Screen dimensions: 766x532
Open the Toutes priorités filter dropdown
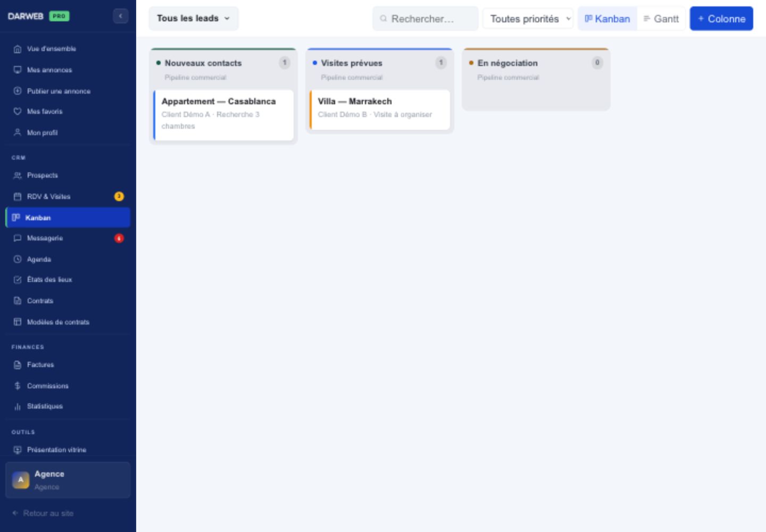coord(528,19)
